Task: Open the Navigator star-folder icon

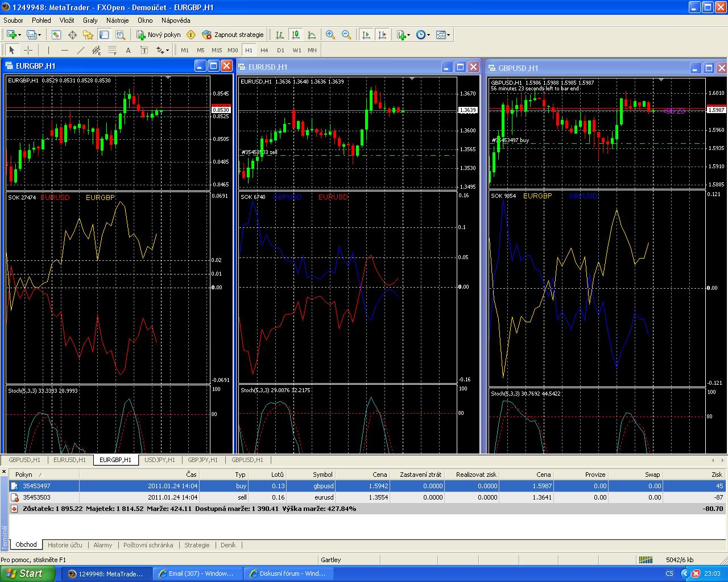Action: pos(88,35)
